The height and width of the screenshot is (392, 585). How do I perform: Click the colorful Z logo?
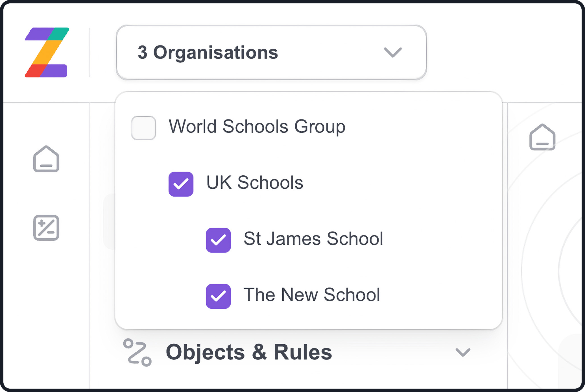[x=47, y=53]
